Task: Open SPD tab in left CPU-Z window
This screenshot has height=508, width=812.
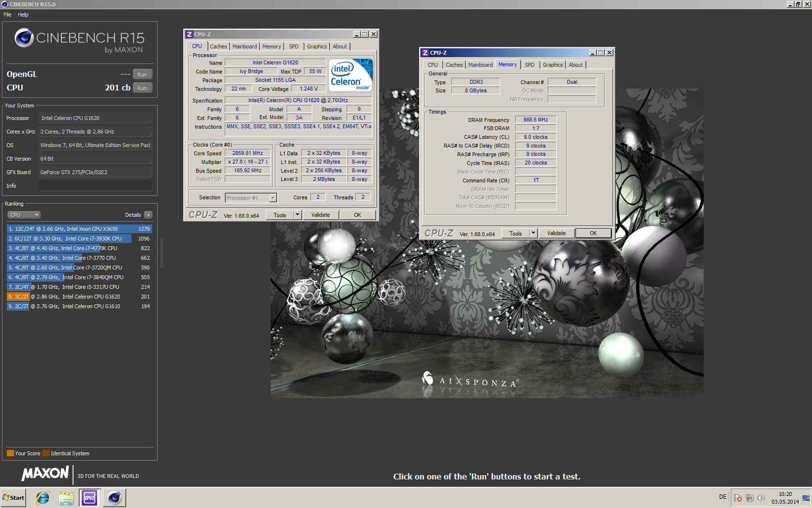Action: tap(294, 46)
